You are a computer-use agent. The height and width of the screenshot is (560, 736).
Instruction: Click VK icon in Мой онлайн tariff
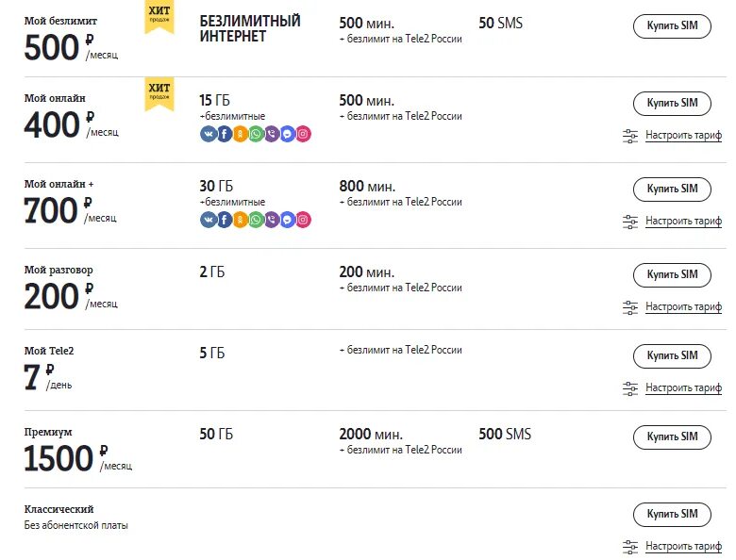tap(209, 134)
